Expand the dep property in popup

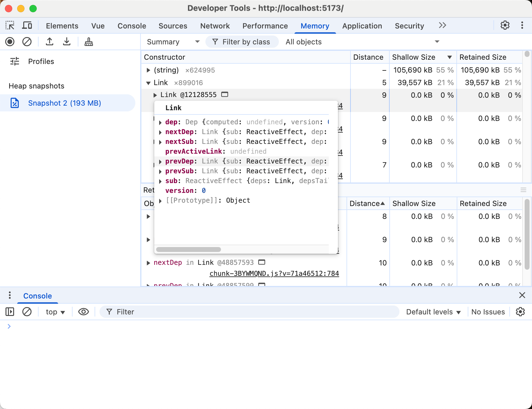[160, 122]
